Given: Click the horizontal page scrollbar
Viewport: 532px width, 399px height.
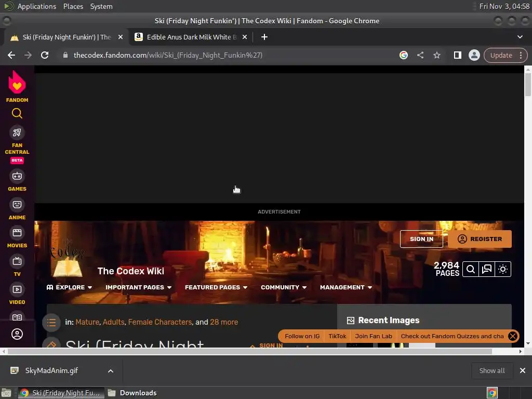Looking at the screenshot, I should (x=250, y=352).
